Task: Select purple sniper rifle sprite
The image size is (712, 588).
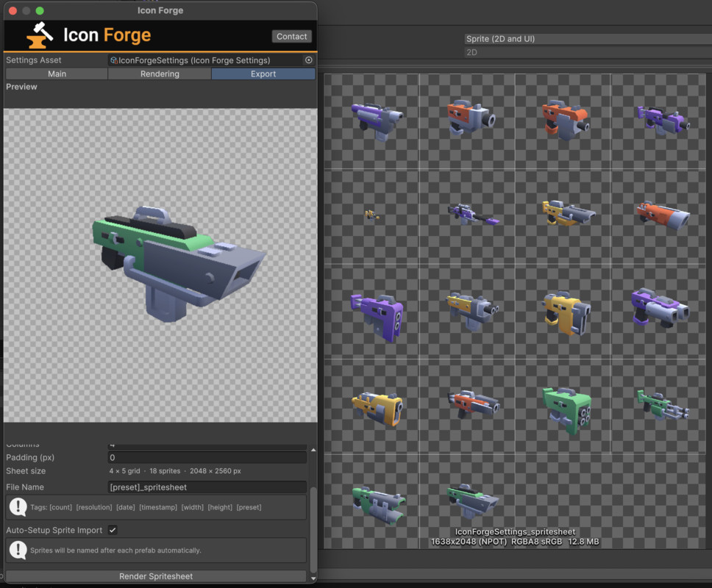Action: (473, 214)
